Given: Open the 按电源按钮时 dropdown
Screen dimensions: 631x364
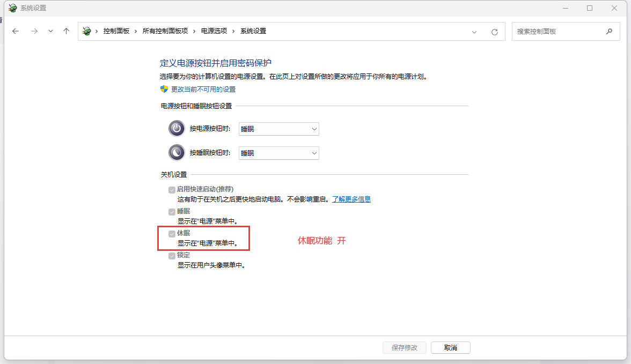Looking at the screenshot, I should pos(279,129).
